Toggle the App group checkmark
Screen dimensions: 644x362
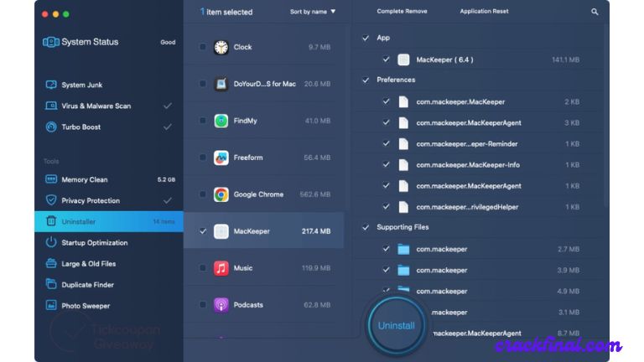(x=366, y=38)
